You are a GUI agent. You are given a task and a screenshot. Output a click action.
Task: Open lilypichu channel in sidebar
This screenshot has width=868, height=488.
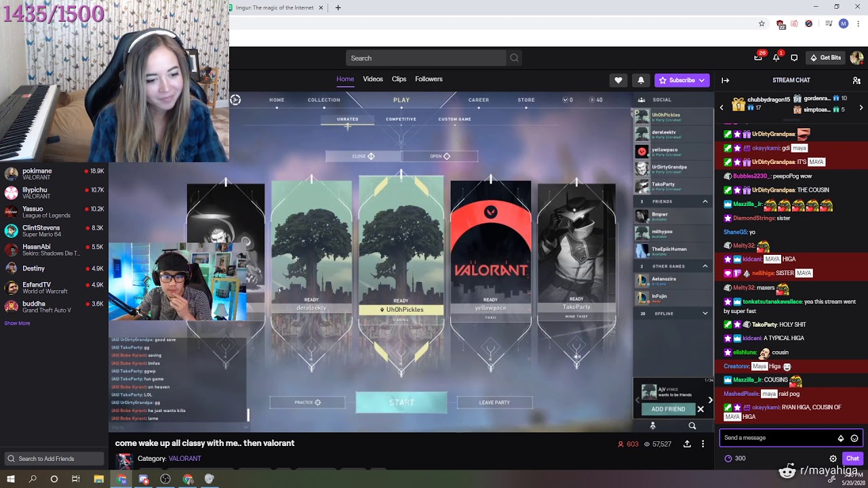53,193
